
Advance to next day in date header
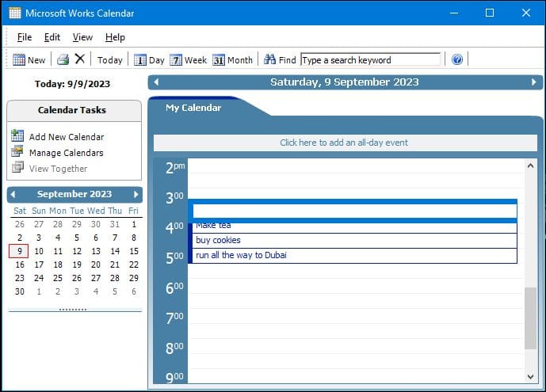(x=534, y=82)
